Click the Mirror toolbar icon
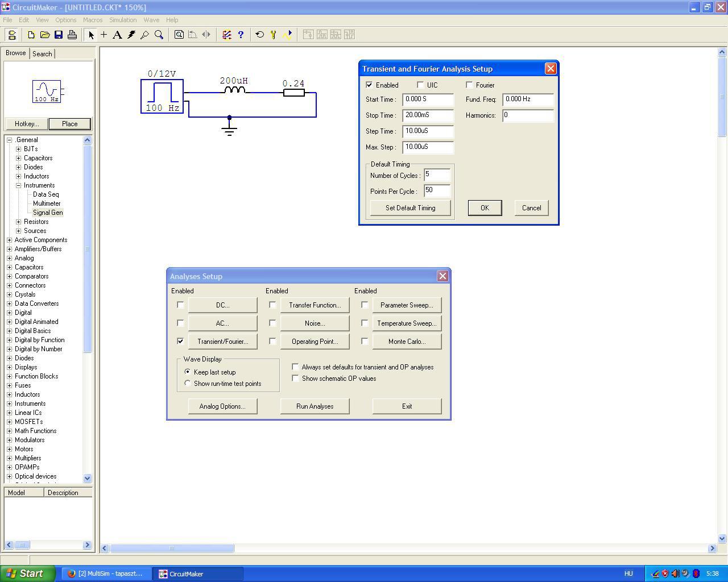Viewport: 728px width, 582px height. (206, 35)
